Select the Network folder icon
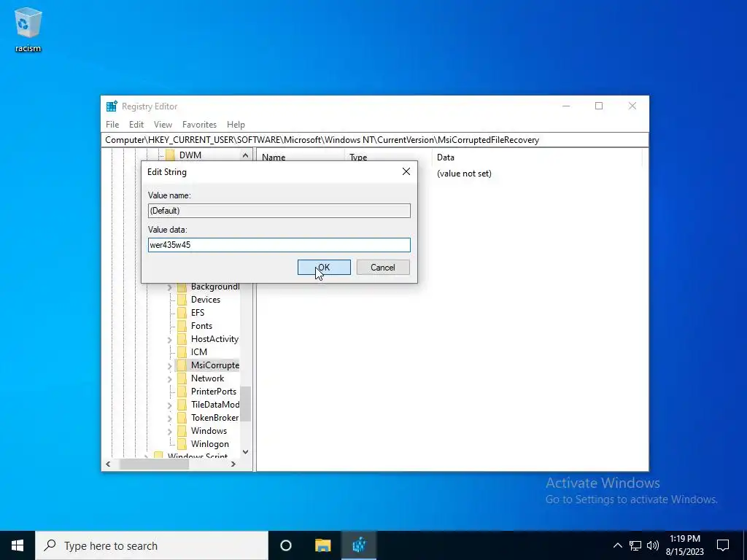Image resolution: width=747 pixels, height=560 pixels. [x=182, y=378]
